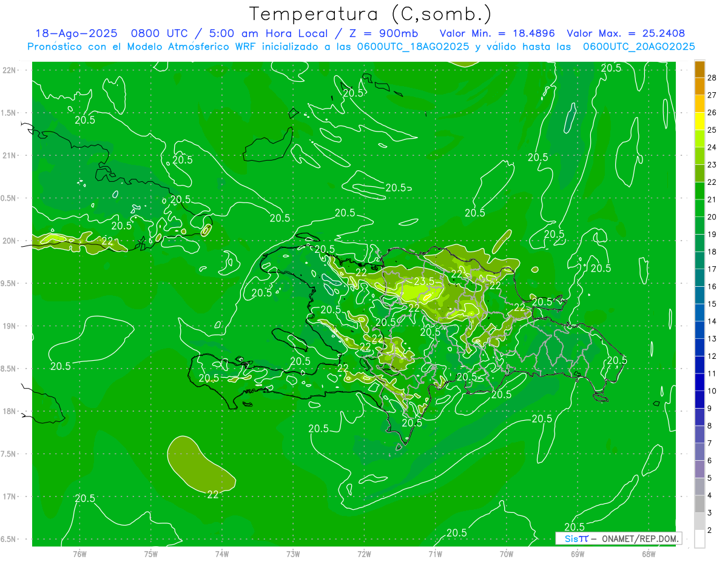
Task: Click the "23.5" contour label over Hispaniola
Action: pos(423,281)
